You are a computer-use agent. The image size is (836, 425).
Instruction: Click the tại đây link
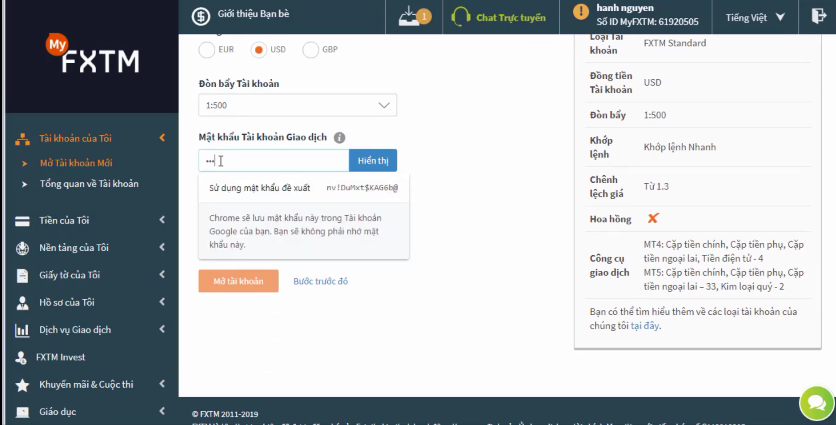pos(645,326)
